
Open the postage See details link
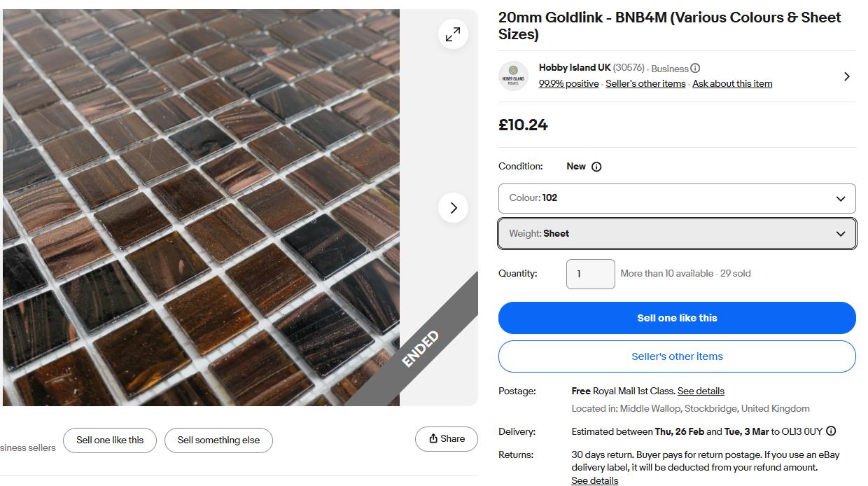pyautogui.click(x=701, y=391)
